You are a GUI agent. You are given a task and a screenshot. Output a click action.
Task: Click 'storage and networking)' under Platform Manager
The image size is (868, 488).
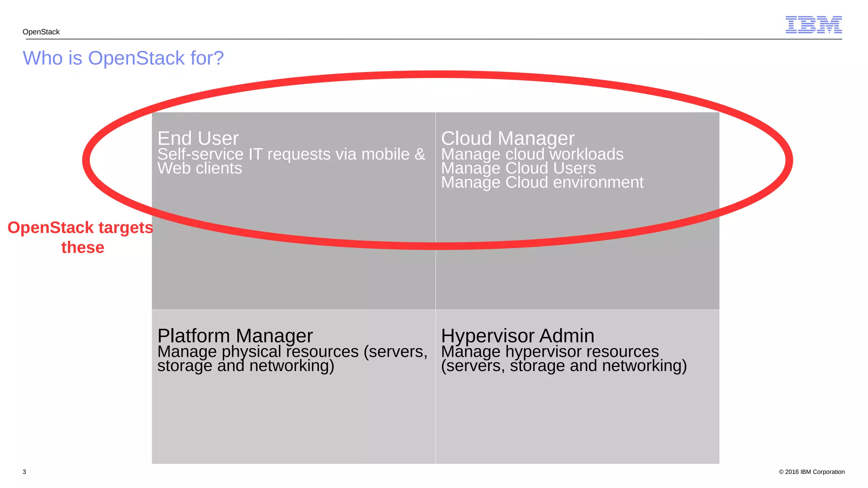(246, 366)
